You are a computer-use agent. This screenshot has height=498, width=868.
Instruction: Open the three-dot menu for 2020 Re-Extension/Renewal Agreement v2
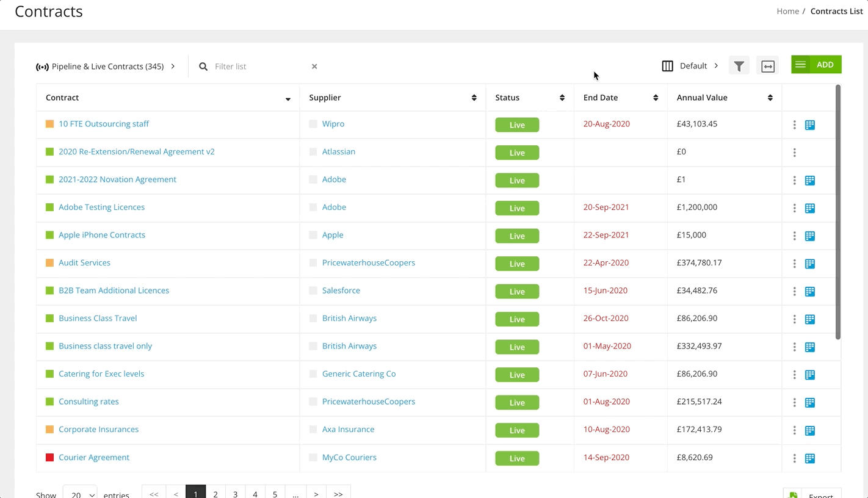pos(794,153)
